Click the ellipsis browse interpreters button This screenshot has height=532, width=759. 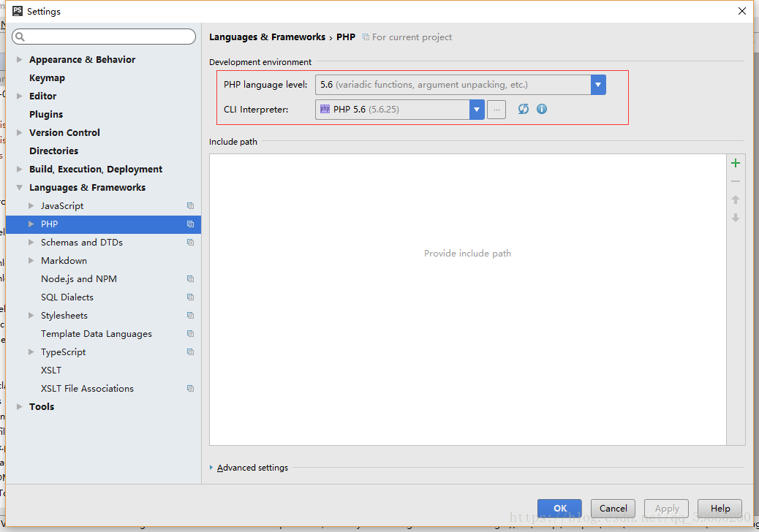coord(496,110)
